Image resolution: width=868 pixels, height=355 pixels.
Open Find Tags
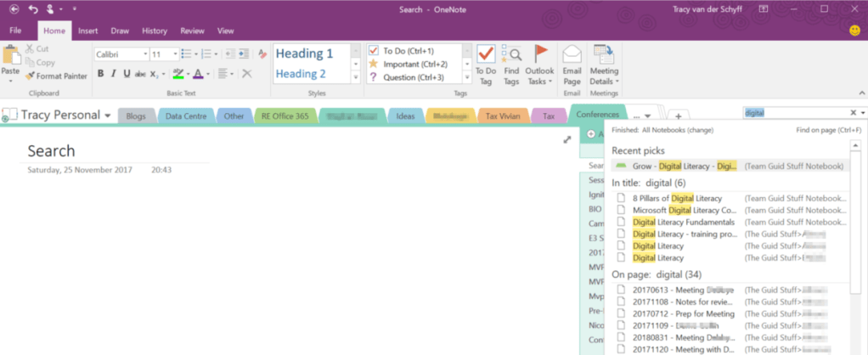click(511, 65)
